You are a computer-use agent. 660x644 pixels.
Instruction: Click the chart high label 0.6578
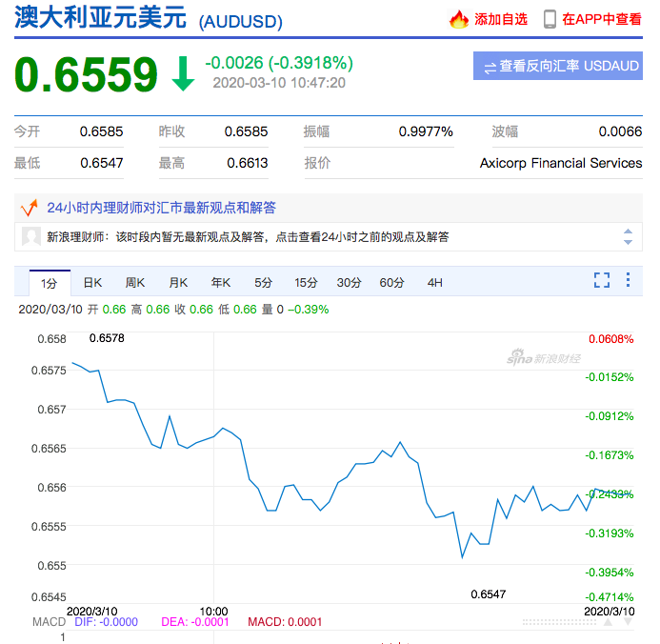(x=107, y=338)
